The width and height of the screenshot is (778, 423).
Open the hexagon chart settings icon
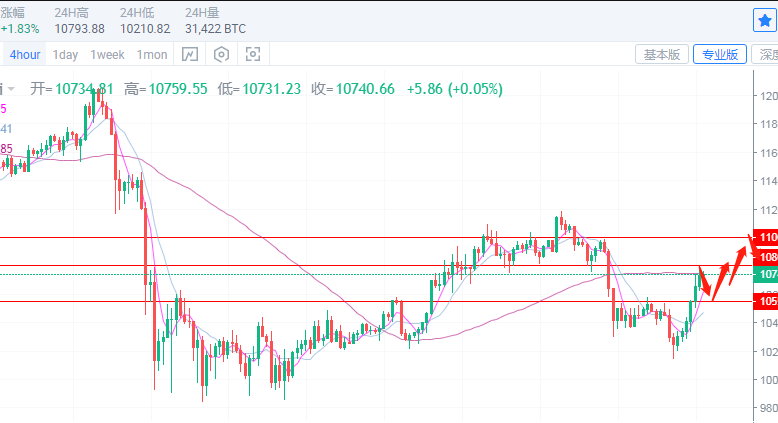[x=222, y=54]
